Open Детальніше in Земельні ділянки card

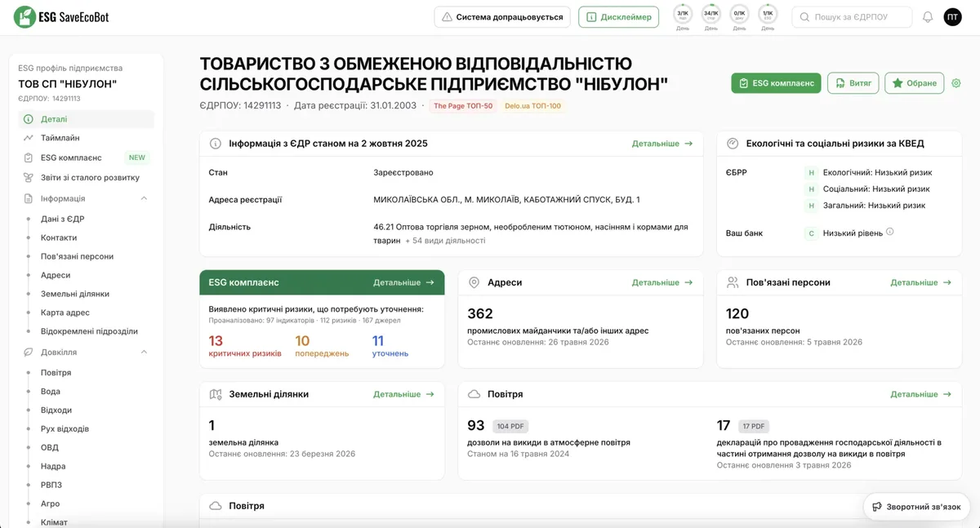tap(404, 394)
